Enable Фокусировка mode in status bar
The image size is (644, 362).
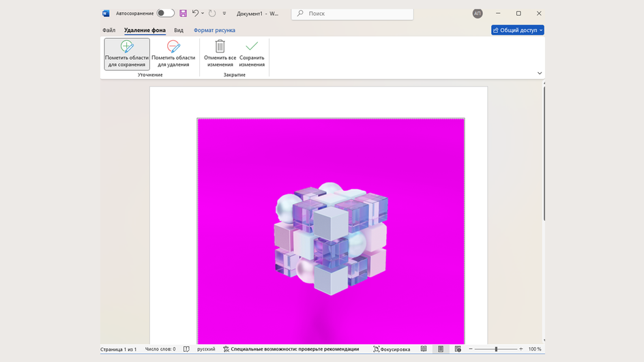click(392, 349)
